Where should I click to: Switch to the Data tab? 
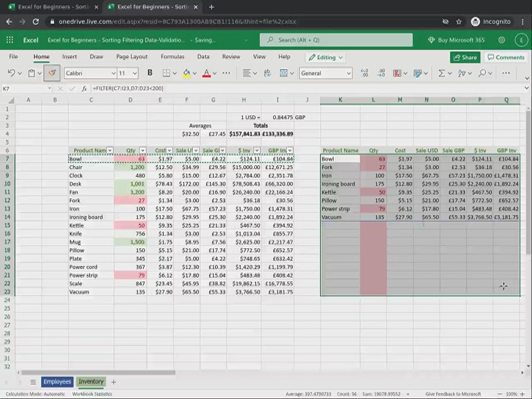203,57
